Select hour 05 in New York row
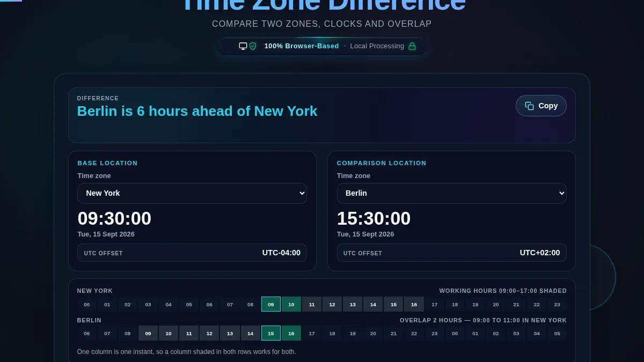The image size is (644, 362). (x=189, y=304)
